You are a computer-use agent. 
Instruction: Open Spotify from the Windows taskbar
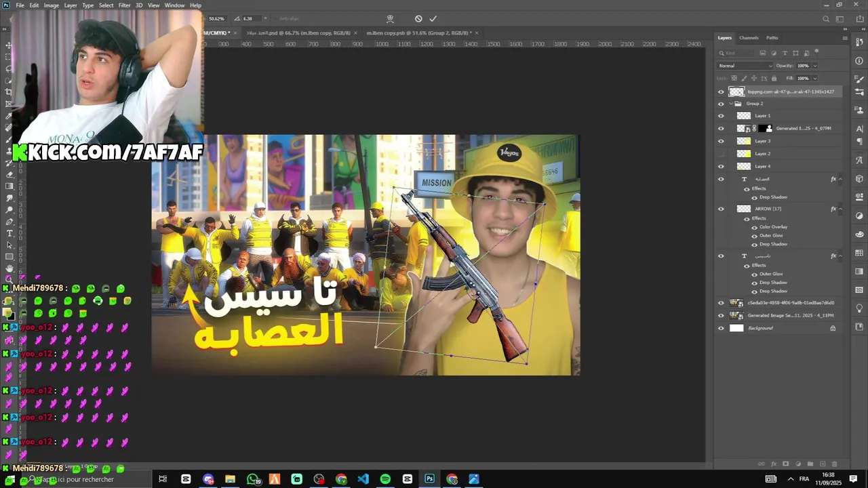tap(385, 479)
